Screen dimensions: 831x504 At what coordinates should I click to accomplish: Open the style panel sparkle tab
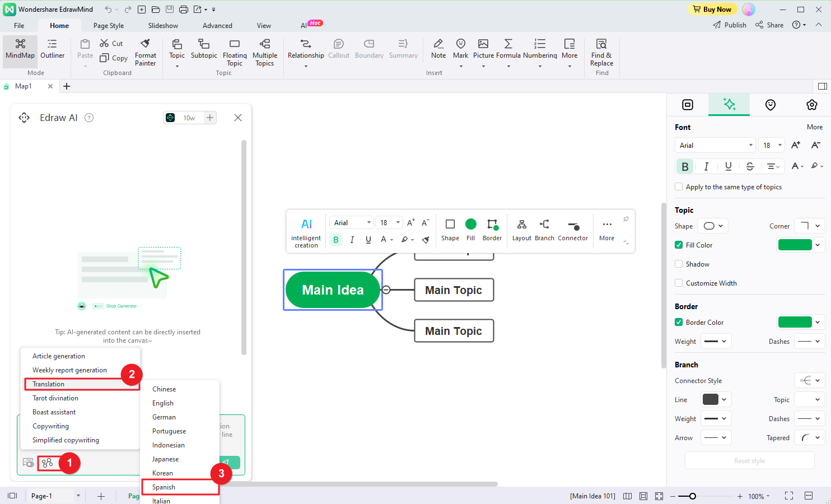coord(729,104)
